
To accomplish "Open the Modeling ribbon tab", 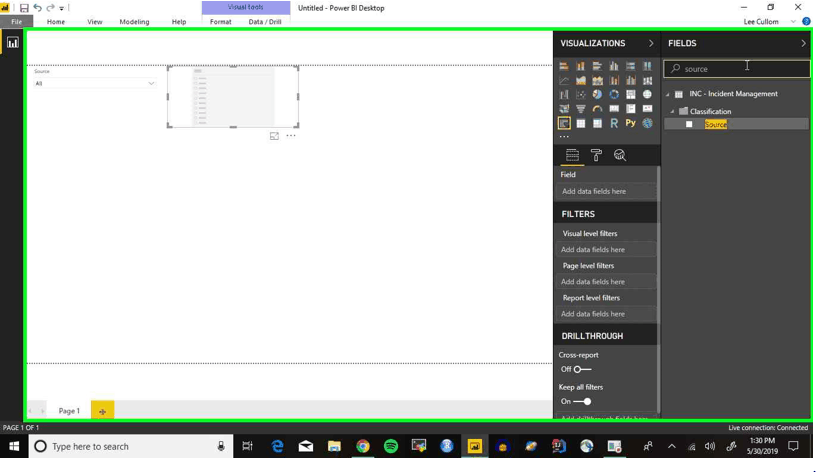I will pos(134,22).
